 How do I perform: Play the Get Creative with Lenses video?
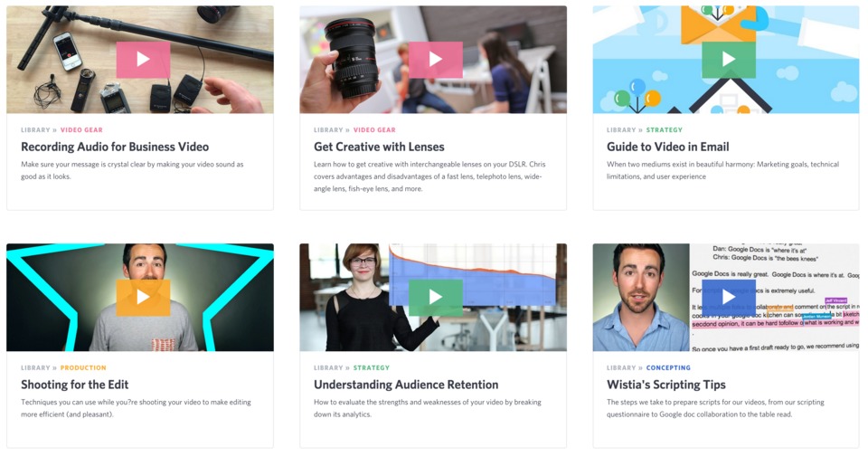pos(436,60)
